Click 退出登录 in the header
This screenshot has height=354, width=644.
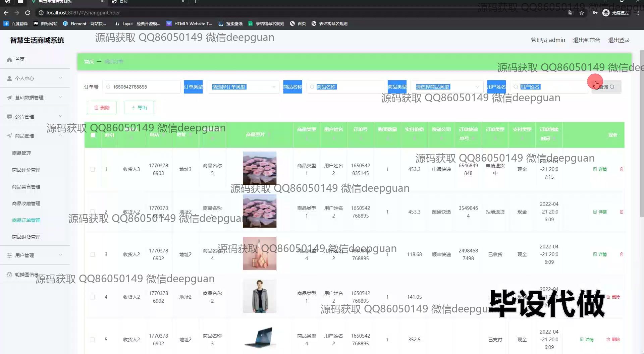tap(619, 40)
